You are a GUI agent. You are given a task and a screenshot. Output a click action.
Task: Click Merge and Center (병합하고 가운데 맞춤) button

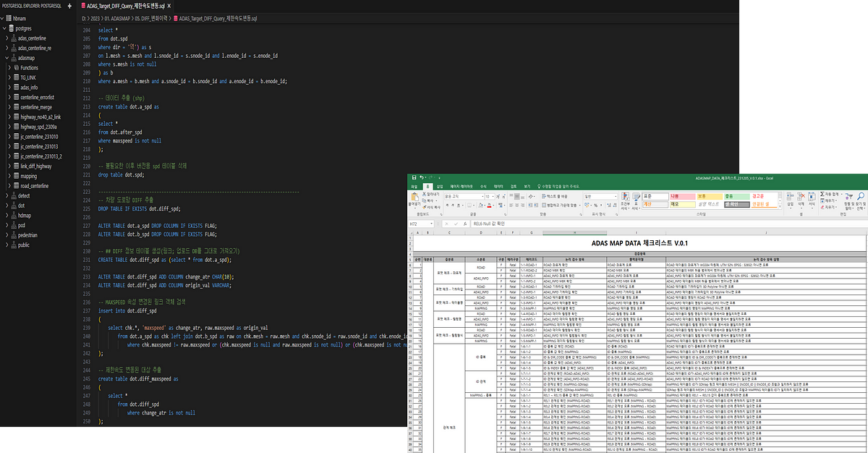tap(559, 206)
